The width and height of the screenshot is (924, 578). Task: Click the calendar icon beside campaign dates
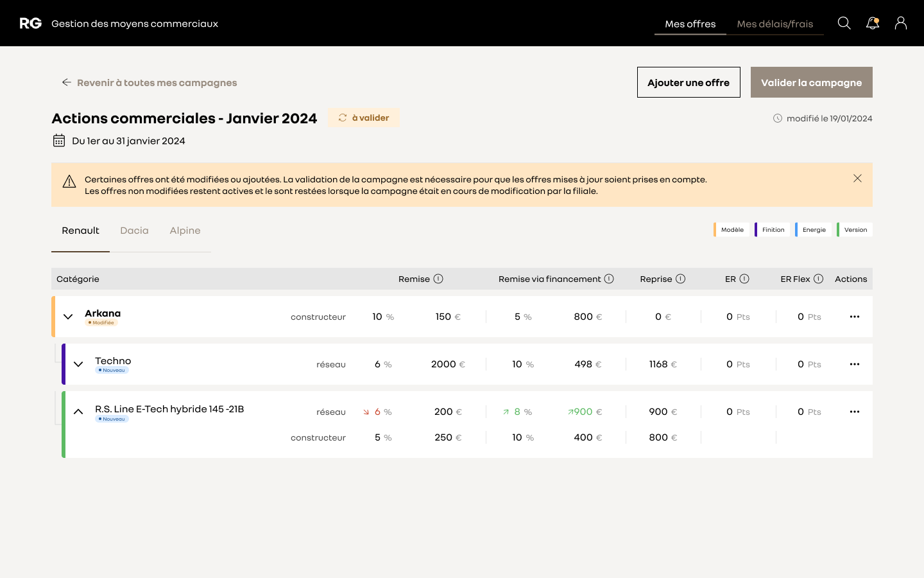(59, 140)
